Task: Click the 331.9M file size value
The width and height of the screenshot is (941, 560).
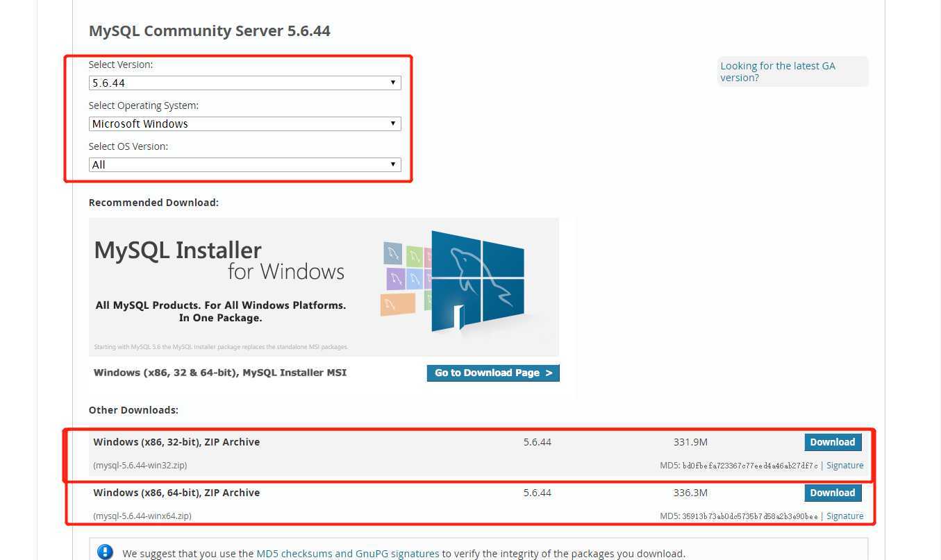Action: click(x=690, y=442)
